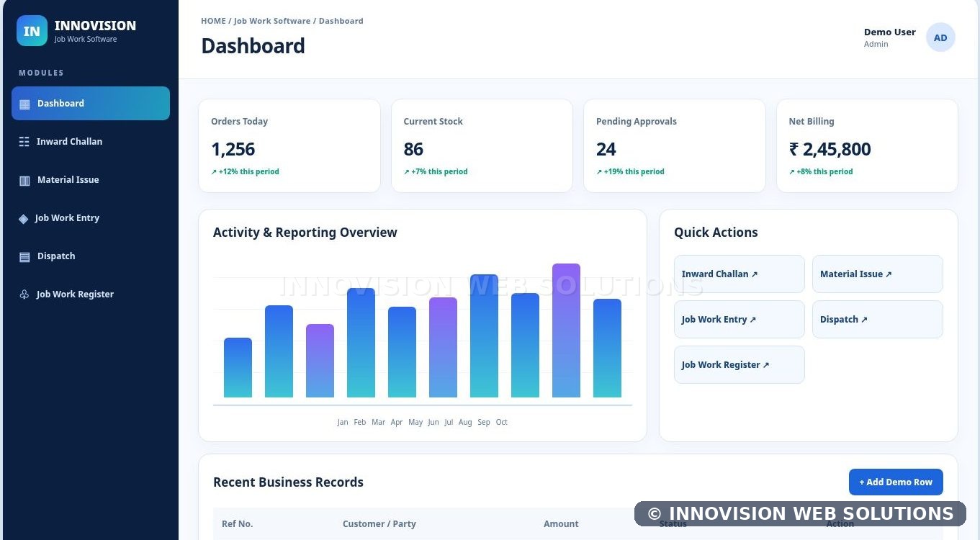Image resolution: width=980 pixels, height=540 pixels.
Task: Click the +7% this period text
Action: tap(436, 172)
